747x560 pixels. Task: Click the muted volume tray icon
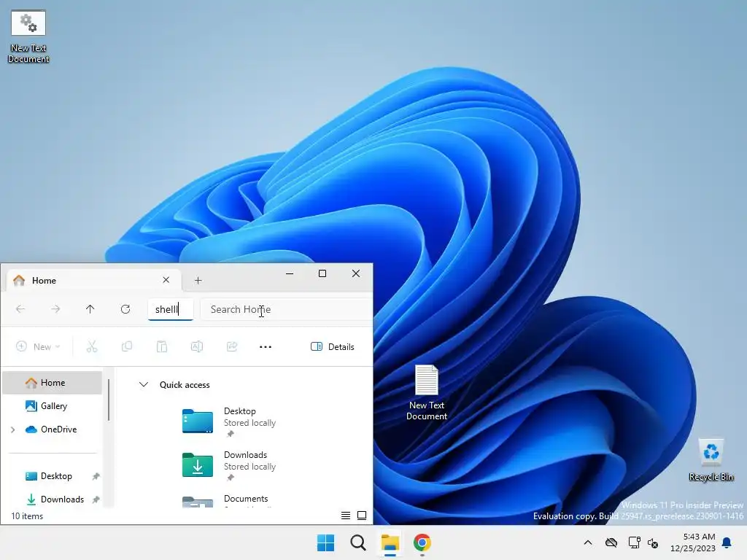click(x=653, y=542)
